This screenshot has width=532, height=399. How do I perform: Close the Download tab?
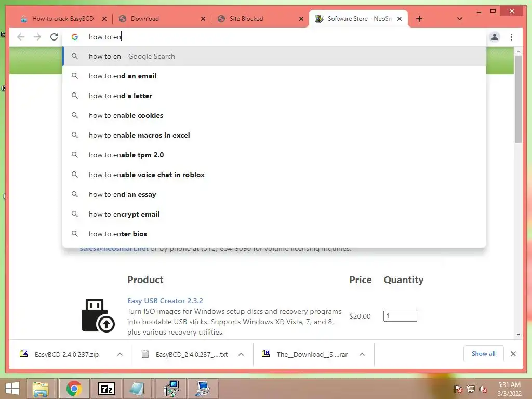203,19
